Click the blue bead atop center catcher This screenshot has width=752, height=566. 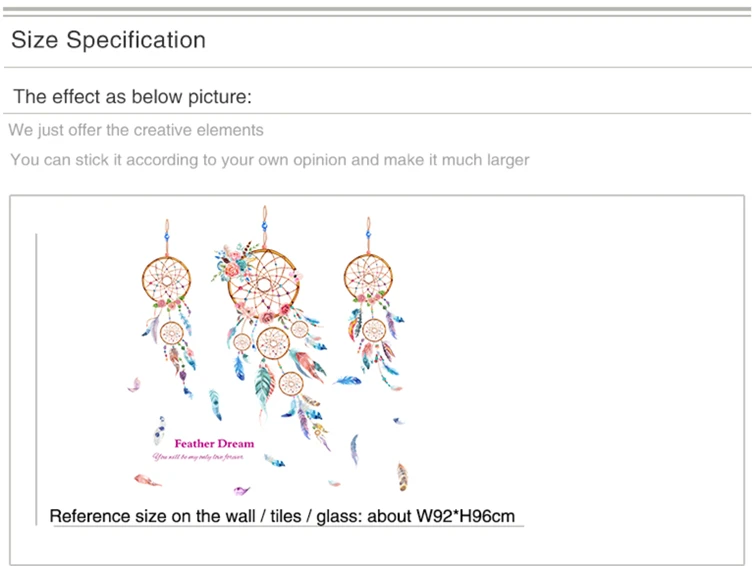coord(264,225)
